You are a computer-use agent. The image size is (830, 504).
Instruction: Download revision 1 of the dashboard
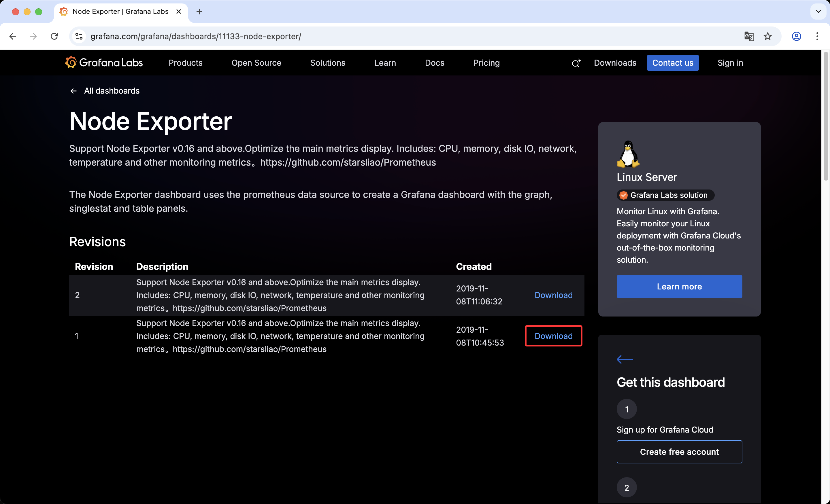click(x=553, y=336)
